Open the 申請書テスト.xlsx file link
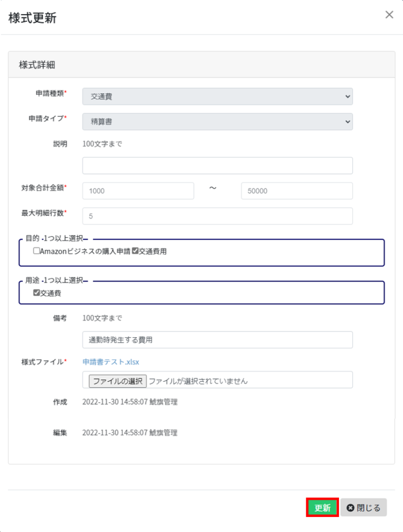The height and width of the screenshot is (532, 403). pos(111,362)
